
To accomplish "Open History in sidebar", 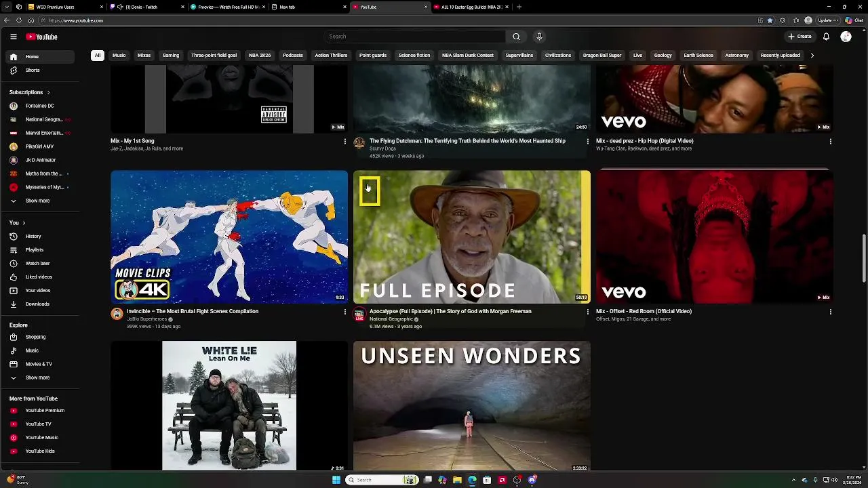I will pyautogui.click(x=41, y=237).
